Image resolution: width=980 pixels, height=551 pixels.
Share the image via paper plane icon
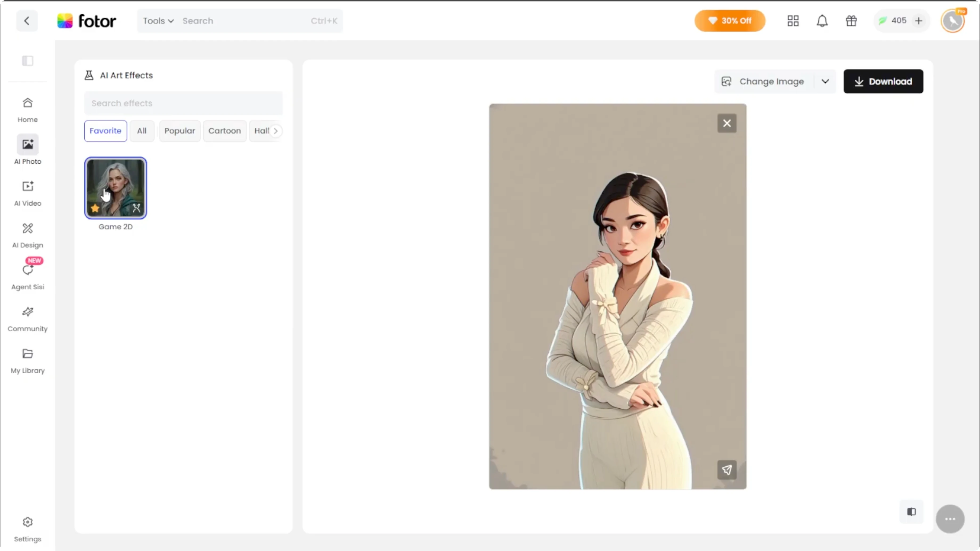pyautogui.click(x=727, y=470)
